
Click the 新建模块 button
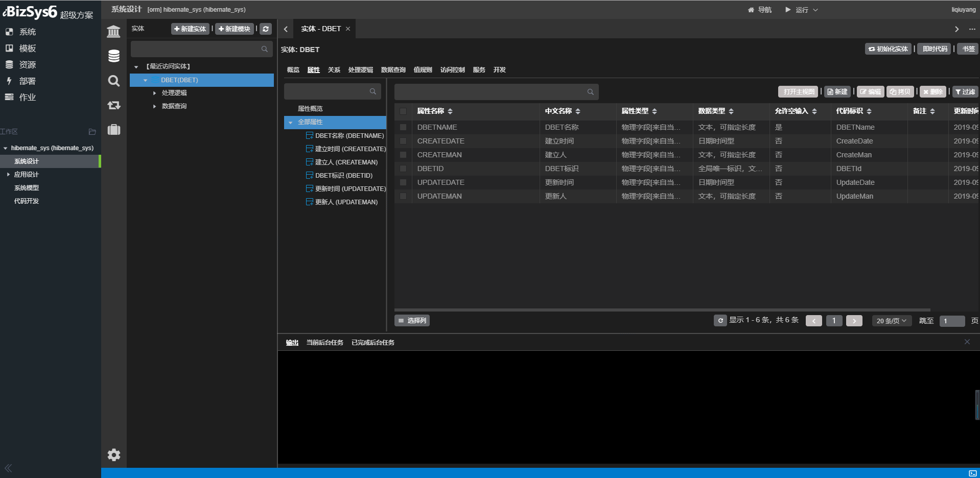(235, 29)
